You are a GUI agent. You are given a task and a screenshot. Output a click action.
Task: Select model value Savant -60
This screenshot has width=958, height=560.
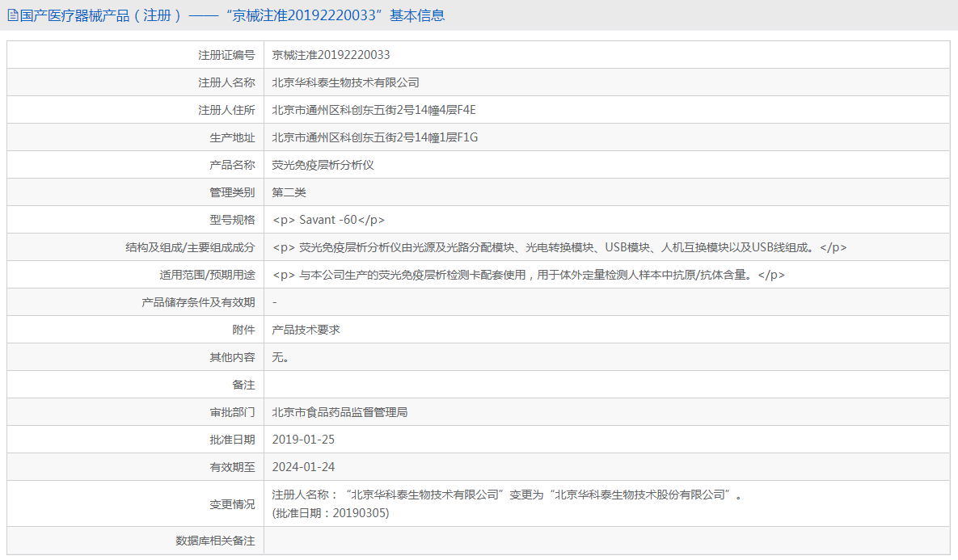click(x=328, y=220)
